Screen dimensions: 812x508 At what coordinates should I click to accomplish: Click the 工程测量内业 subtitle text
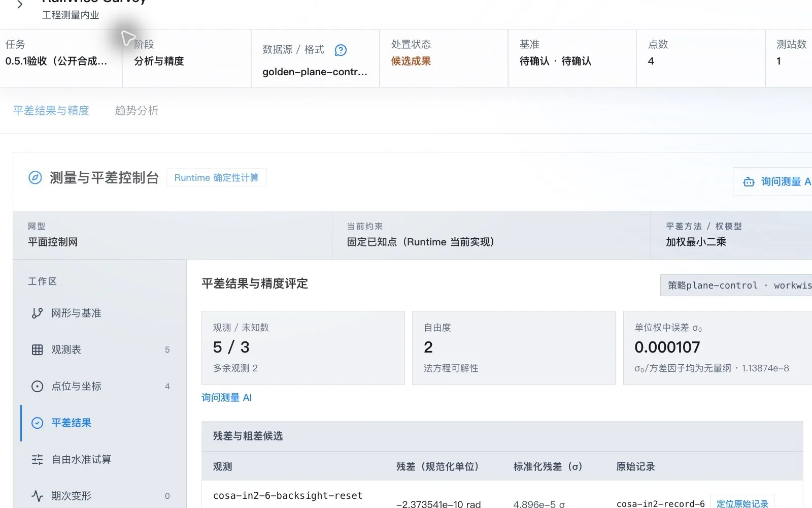71,15
